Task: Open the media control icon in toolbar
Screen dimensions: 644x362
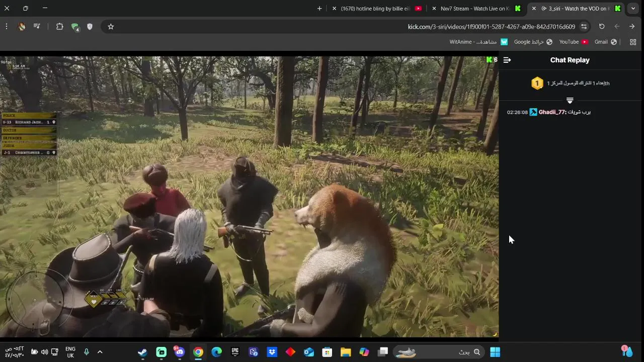Action: pos(37,27)
